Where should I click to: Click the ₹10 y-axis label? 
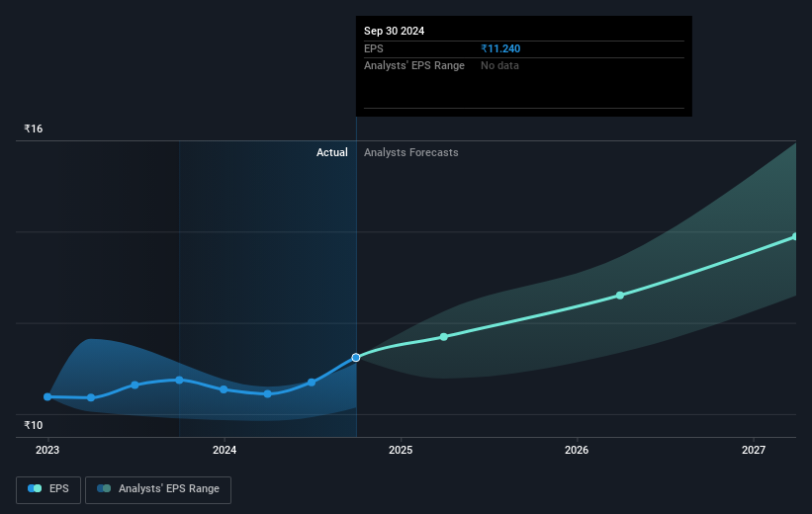point(34,425)
